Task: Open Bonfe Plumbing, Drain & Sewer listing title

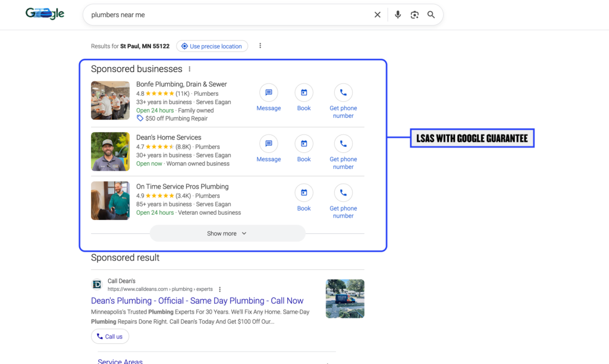Action: tap(181, 84)
